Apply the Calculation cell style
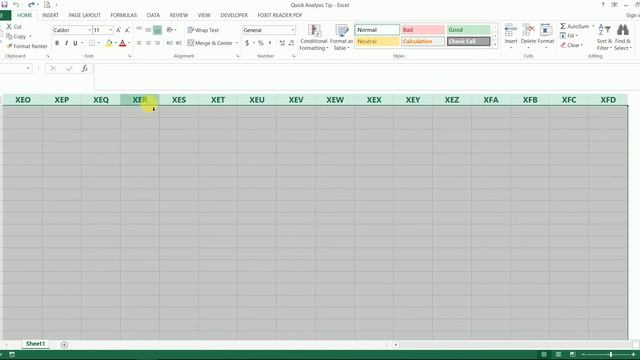Image resolution: width=640 pixels, height=360 pixels. coord(422,41)
